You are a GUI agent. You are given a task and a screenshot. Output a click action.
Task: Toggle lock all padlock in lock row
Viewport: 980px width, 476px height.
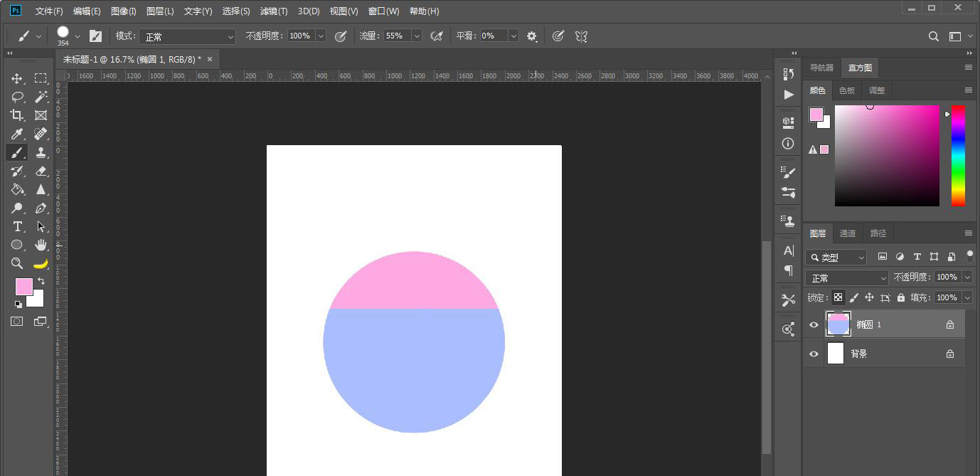click(x=901, y=297)
